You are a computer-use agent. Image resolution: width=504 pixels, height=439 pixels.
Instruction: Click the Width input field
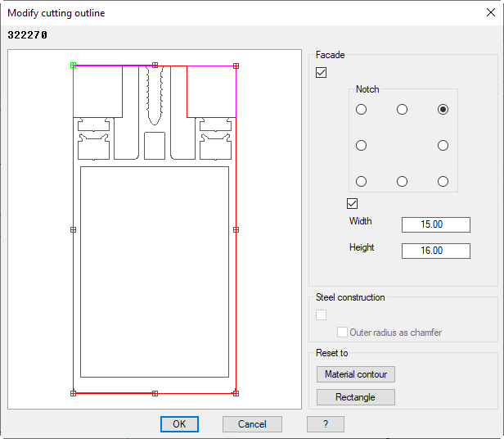(x=435, y=225)
